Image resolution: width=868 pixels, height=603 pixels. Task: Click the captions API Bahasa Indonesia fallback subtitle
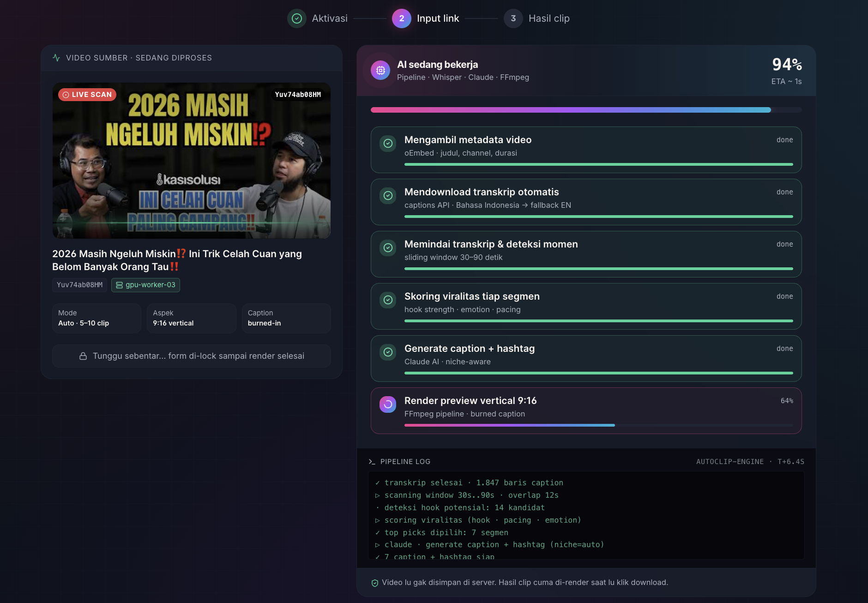[x=488, y=205]
